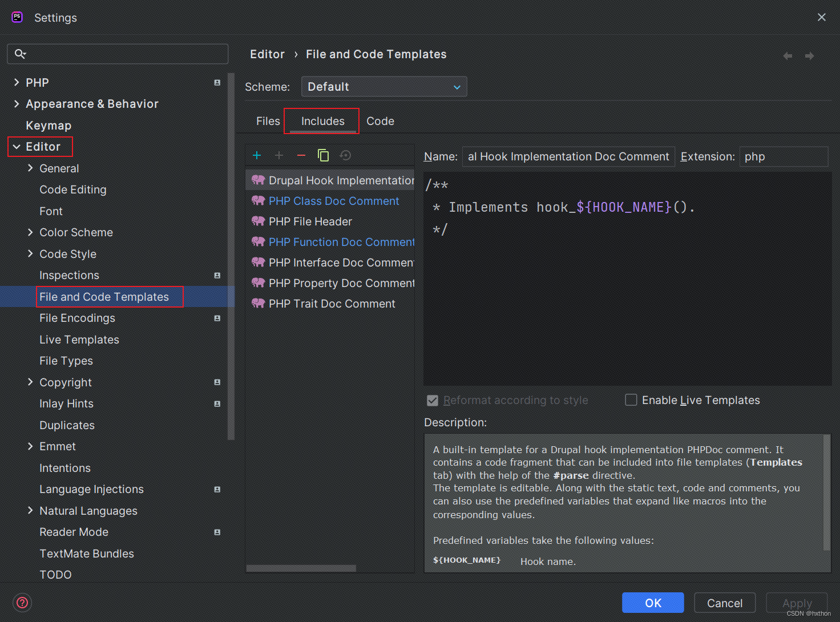Expand the Code Style subsection
Image resolution: width=840 pixels, height=622 pixels.
[x=30, y=253]
